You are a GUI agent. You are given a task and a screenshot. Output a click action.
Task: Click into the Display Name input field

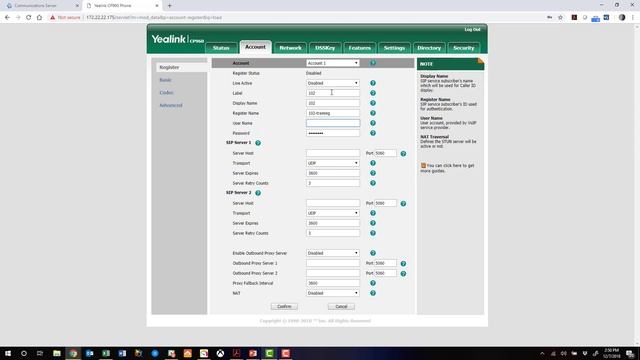point(333,103)
